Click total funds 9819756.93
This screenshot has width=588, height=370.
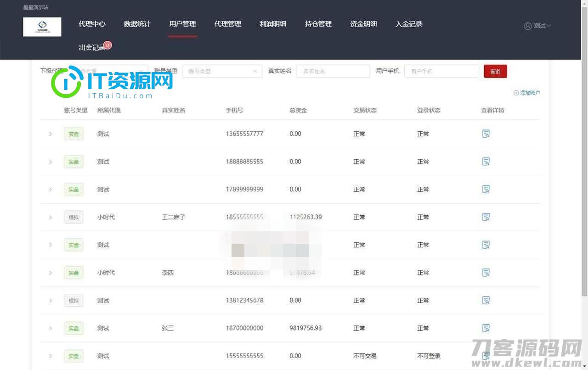pyautogui.click(x=305, y=328)
